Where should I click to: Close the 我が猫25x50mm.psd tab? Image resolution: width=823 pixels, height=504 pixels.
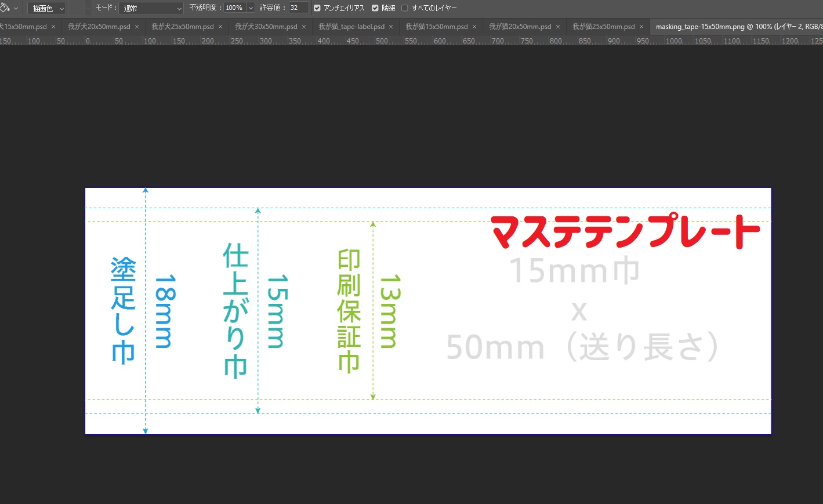point(641,27)
